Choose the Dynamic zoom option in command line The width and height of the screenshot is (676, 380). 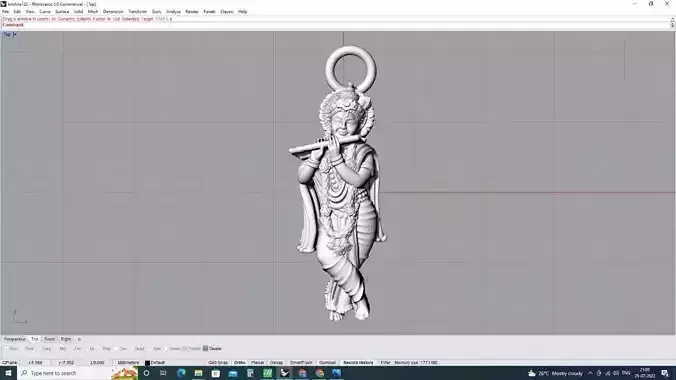pos(66,19)
